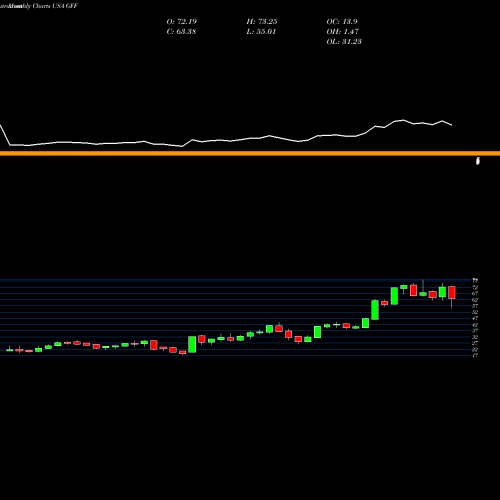Click the 52 price axis label
This screenshot has width=500, height=500.
pos(475,312)
